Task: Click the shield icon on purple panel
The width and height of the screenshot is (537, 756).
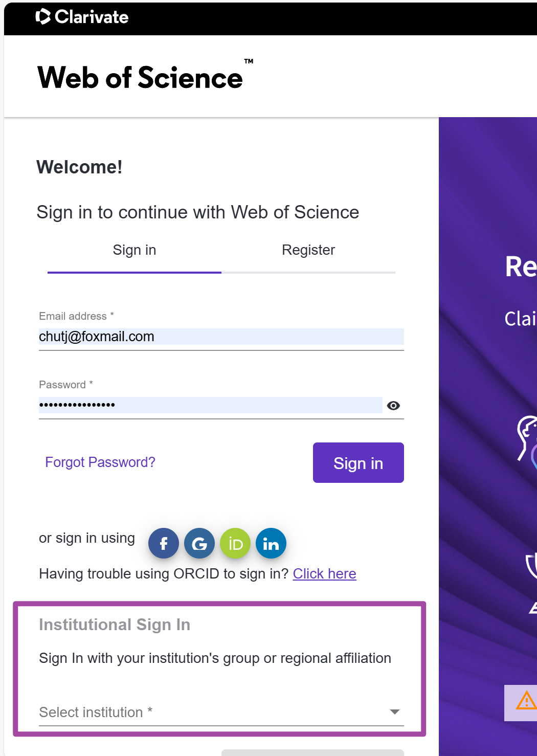Action: click(532, 565)
